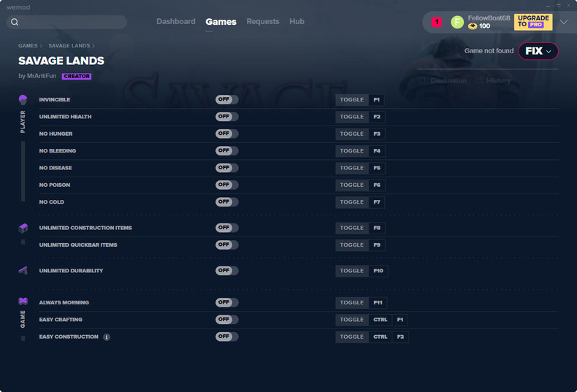Viewport: 577px width, 392px height.
Task: Select the Games tab
Action: [x=221, y=22]
